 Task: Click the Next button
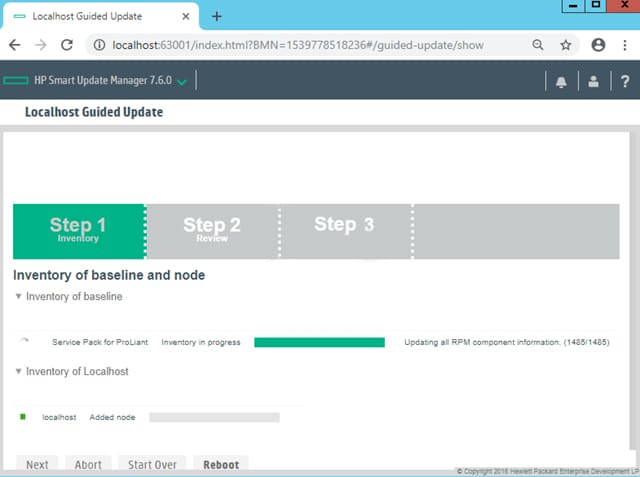coord(37,464)
